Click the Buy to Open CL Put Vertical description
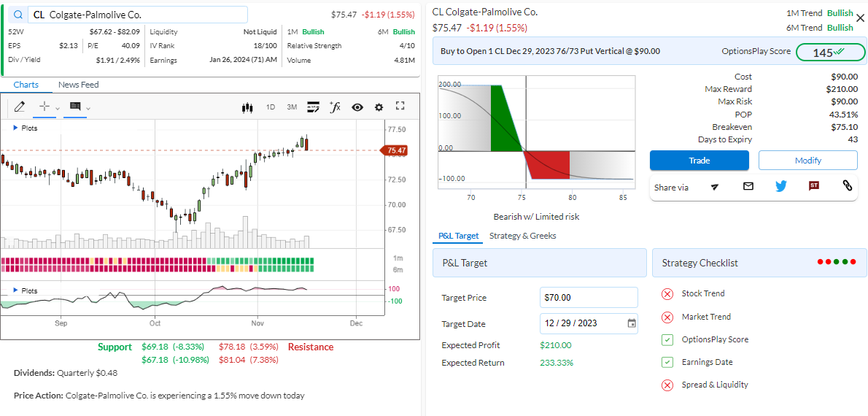Image resolution: width=868 pixels, height=416 pixels. pos(550,51)
